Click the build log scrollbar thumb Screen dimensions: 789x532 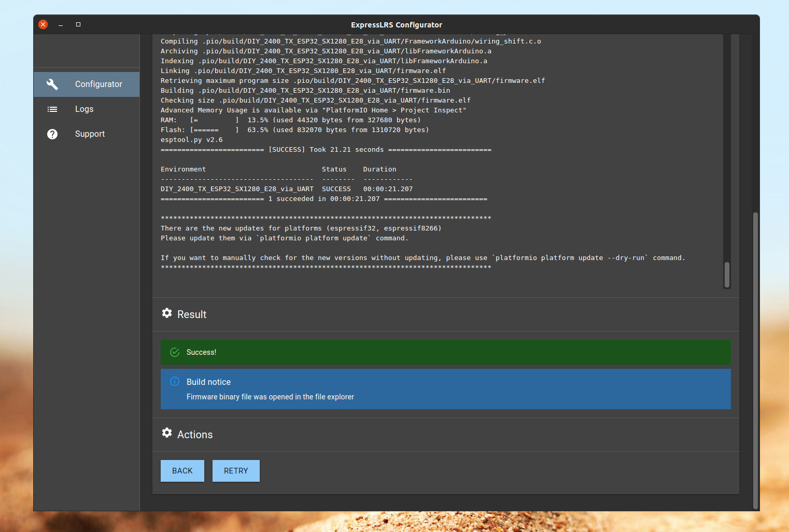coord(727,275)
